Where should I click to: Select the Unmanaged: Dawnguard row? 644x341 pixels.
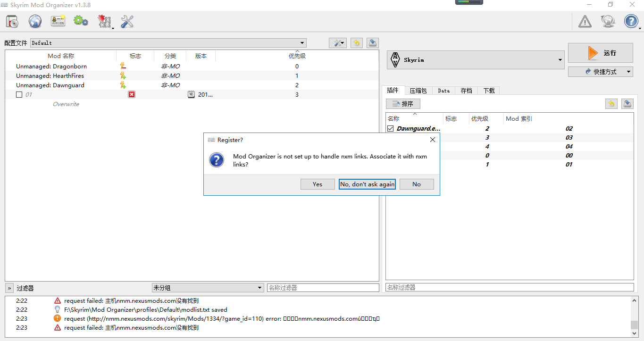click(192, 85)
